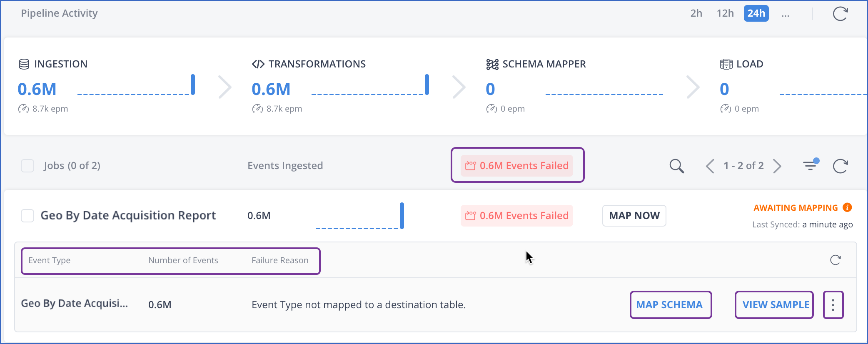Click the Ingestion activity spike bar
The height and width of the screenshot is (344, 868).
click(x=193, y=85)
